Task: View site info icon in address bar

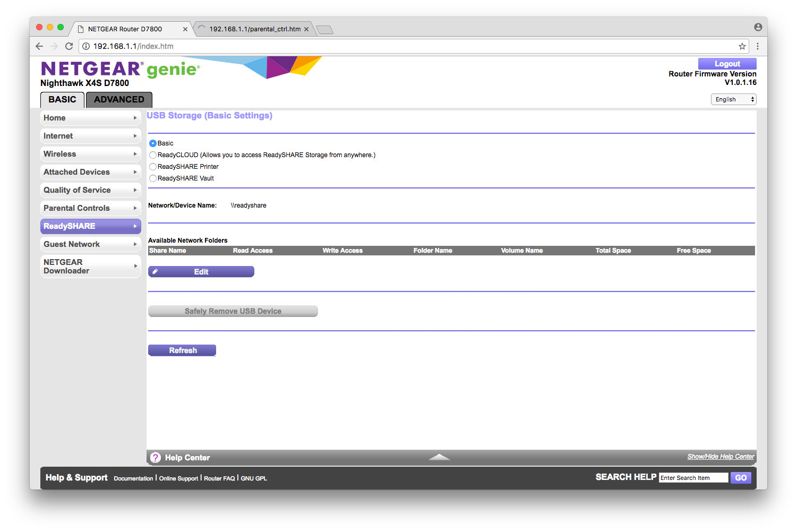Action: coord(86,46)
